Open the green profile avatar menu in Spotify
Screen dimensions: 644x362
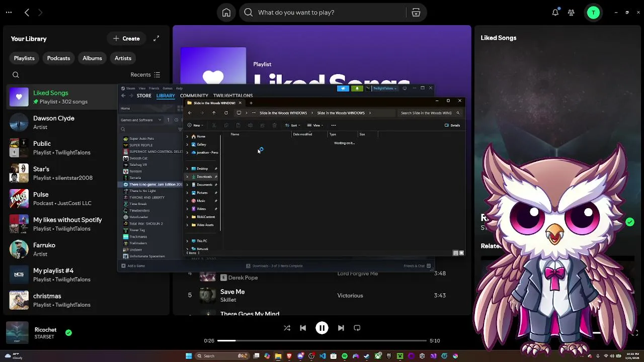click(594, 13)
